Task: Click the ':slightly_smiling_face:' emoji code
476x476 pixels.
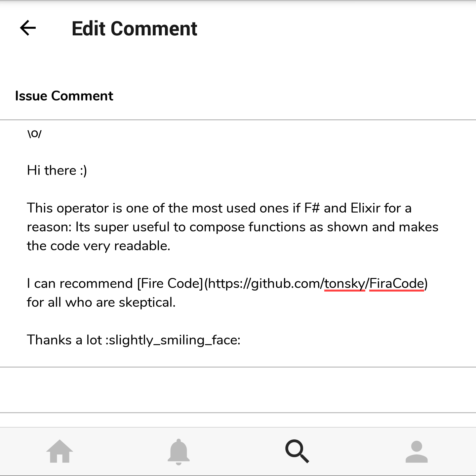Action: point(173,340)
